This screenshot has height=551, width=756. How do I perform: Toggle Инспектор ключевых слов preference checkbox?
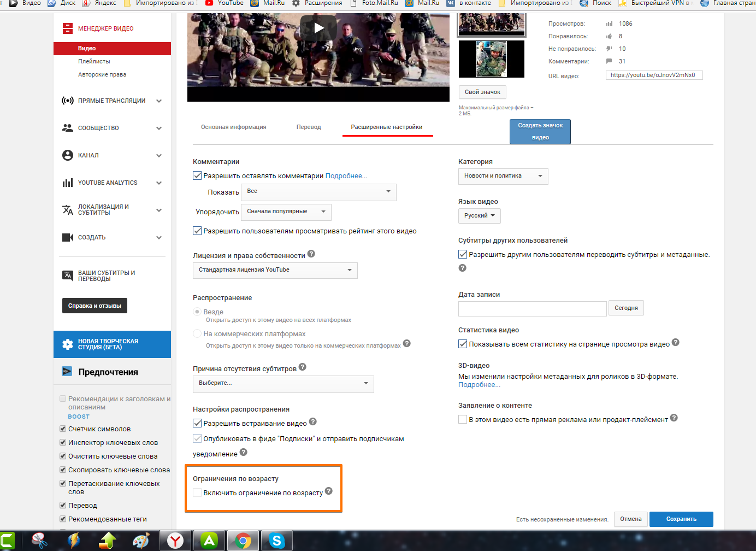(63, 442)
